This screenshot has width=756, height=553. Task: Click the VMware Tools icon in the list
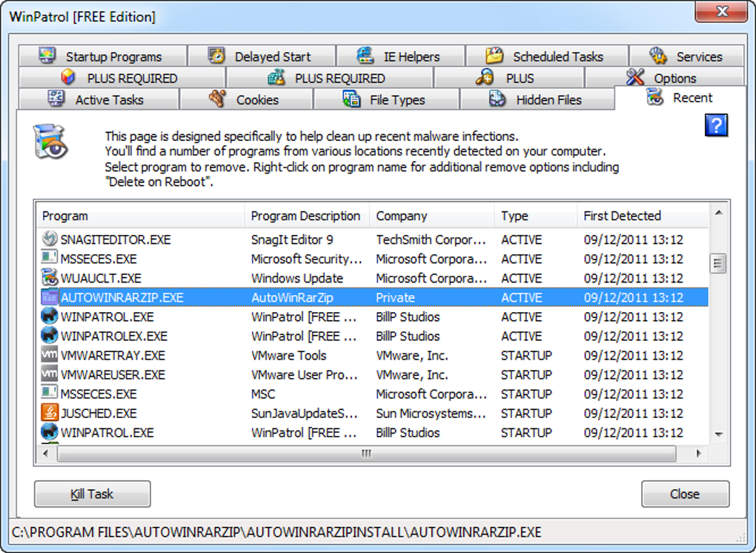tap(46, 355)
